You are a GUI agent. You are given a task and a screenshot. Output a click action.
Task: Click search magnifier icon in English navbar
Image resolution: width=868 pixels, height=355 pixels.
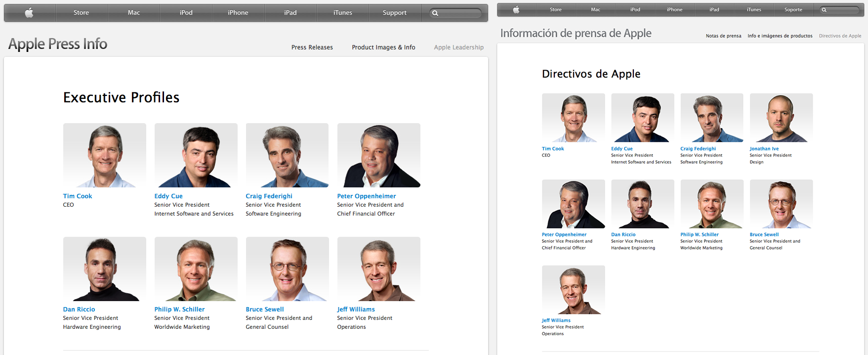point(435,13)
